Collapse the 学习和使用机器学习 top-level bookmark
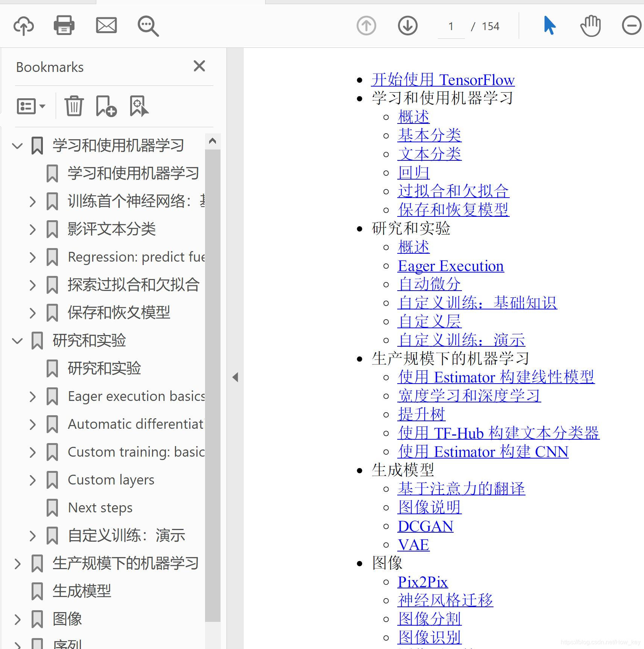The height and width of the screenshot is (649, 644). (x=17, y=146)
